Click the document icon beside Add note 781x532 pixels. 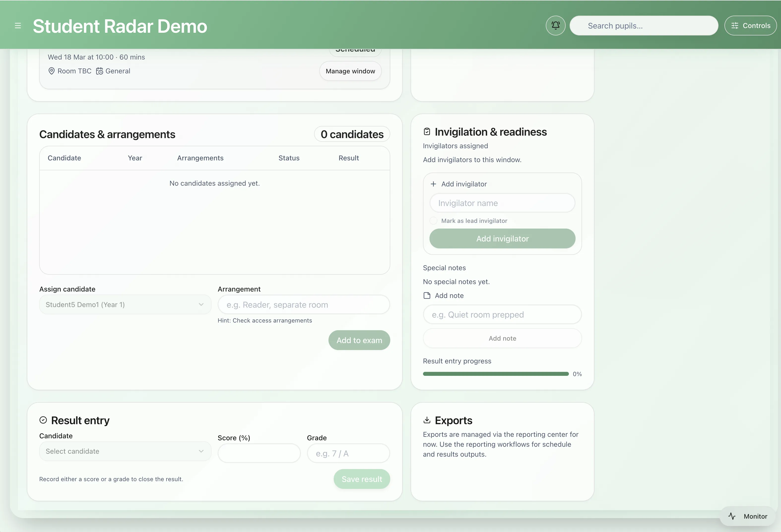pyautogui.click(x=427, y=296)
